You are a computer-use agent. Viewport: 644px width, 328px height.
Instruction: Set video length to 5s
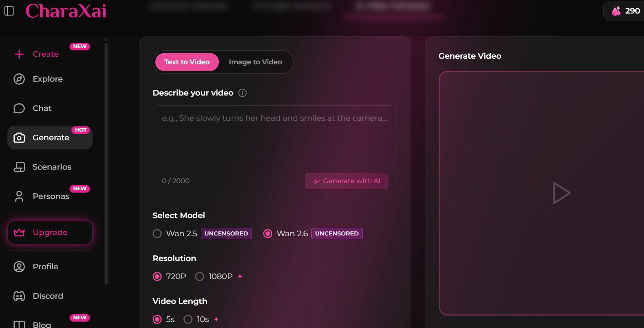point(157,319)
